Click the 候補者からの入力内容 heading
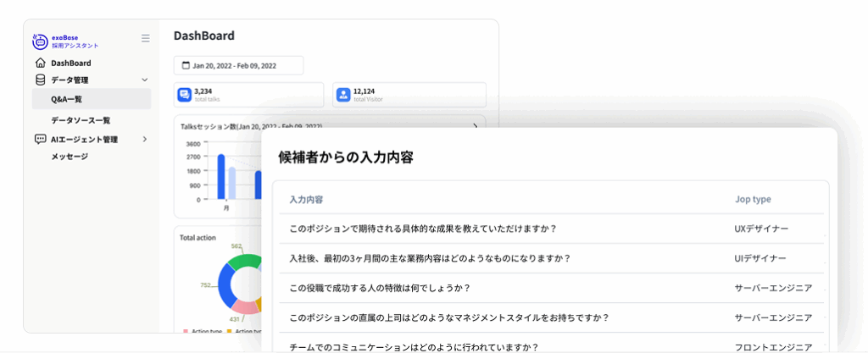 pos(346,157)
